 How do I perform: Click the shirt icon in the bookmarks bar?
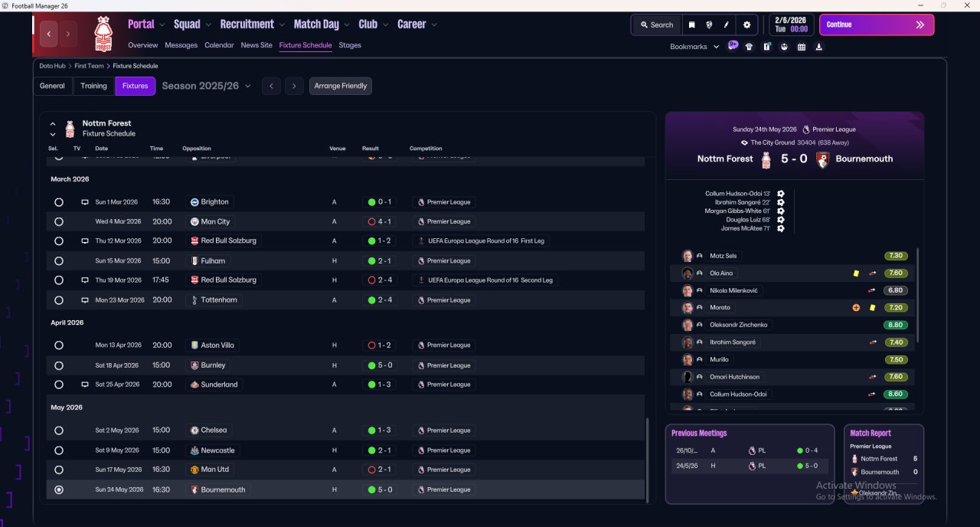point(749,47)
